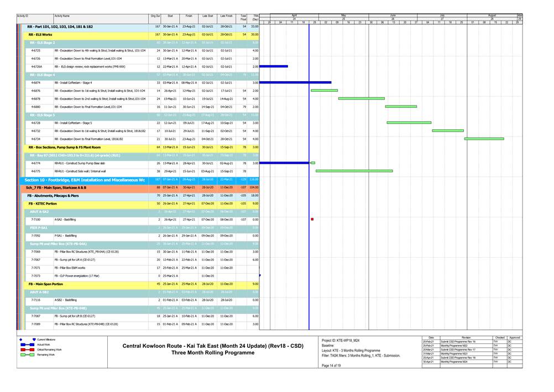Click the green bar for activity 4-6734
Viewport: 554px width, 392px height.
[484, 139]
